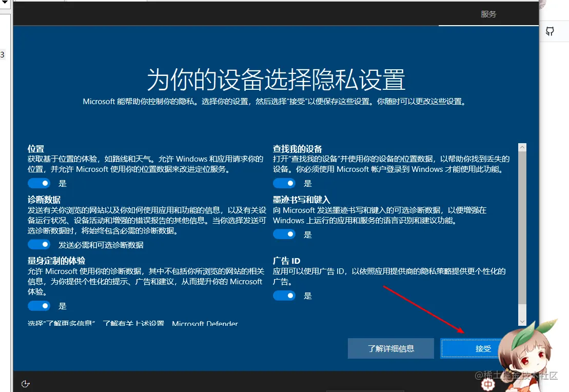Screen dimensions: 569x392
Task: Click the GitHub icon in the background window
Action: (550, 32)
